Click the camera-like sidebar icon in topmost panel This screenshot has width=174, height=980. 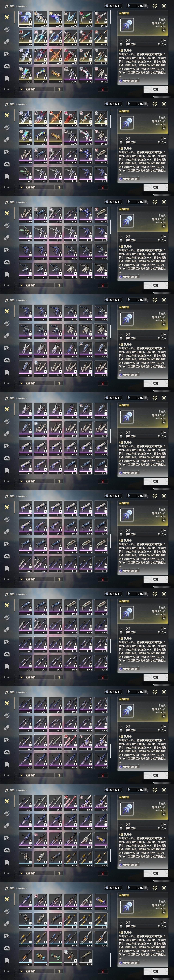point(7,54)
